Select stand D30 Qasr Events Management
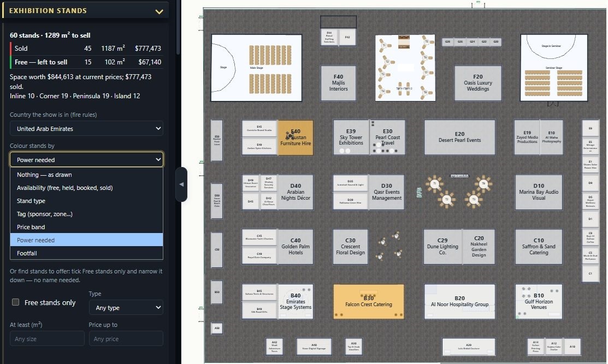The height and width of the screenshot is (364, 608). click(386, 192)
